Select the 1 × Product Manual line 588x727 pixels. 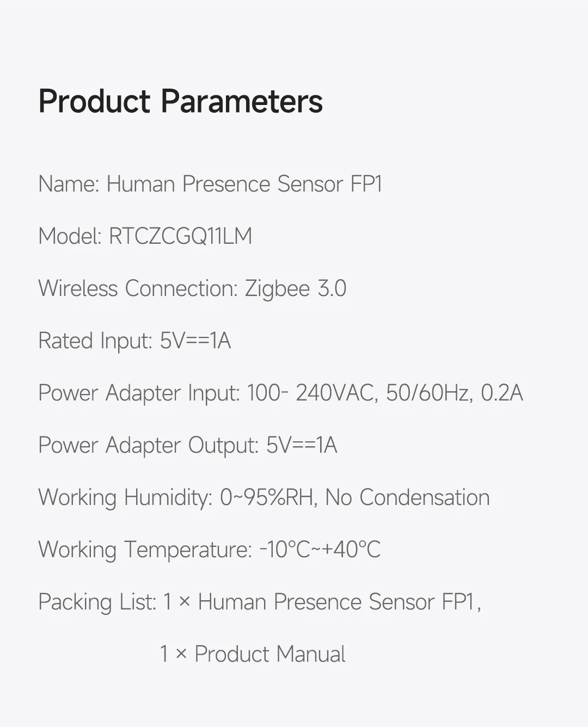253,654
